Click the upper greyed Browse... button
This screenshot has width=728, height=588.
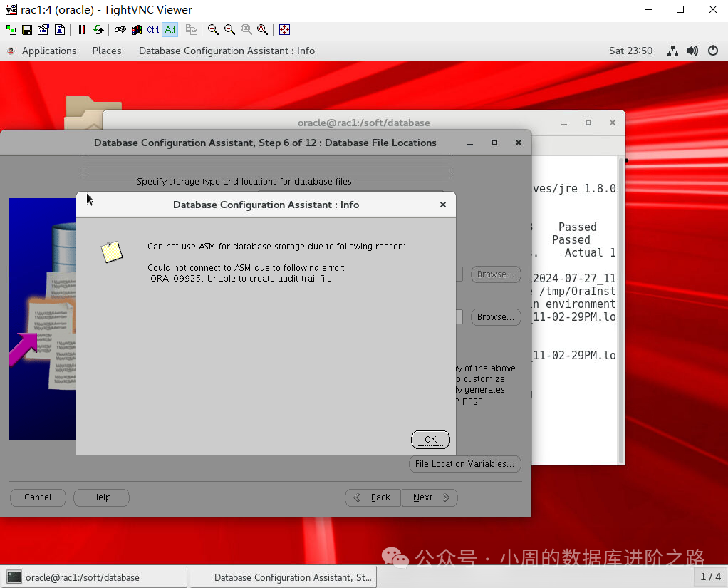click(x=496, y=274)
